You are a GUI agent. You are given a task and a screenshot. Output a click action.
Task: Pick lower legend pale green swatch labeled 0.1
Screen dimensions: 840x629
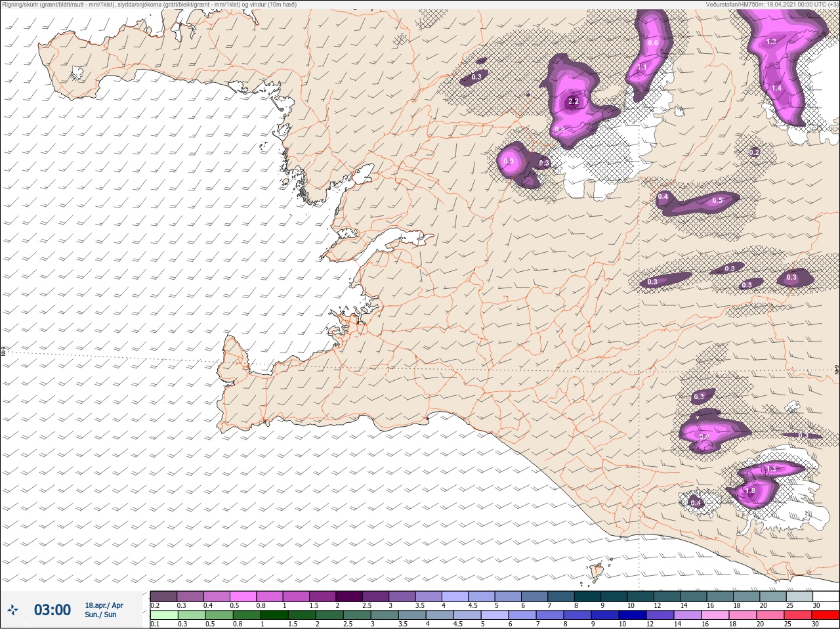pyautogui.click(x=163, y=615)
